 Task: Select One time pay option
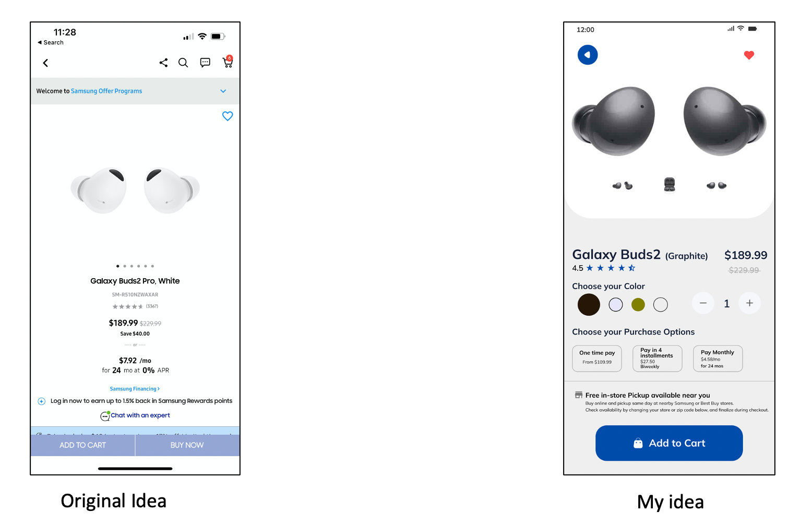click(x=597, y=359)
